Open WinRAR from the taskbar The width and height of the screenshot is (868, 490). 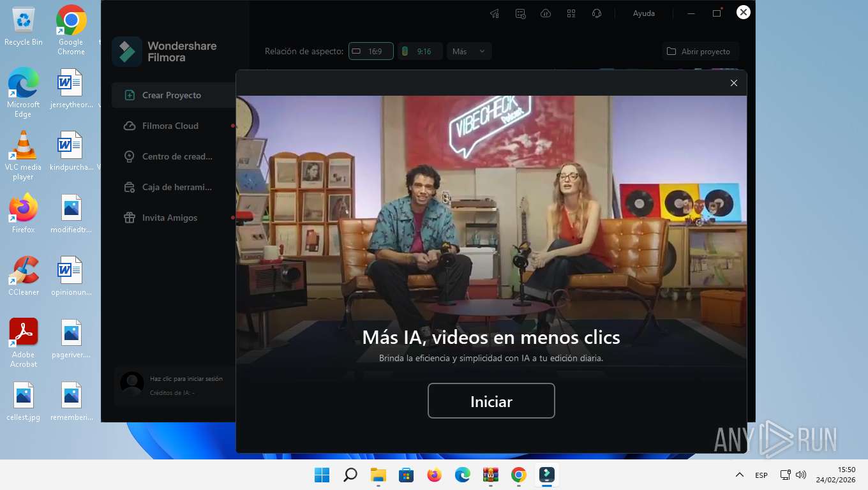(491, 475)
